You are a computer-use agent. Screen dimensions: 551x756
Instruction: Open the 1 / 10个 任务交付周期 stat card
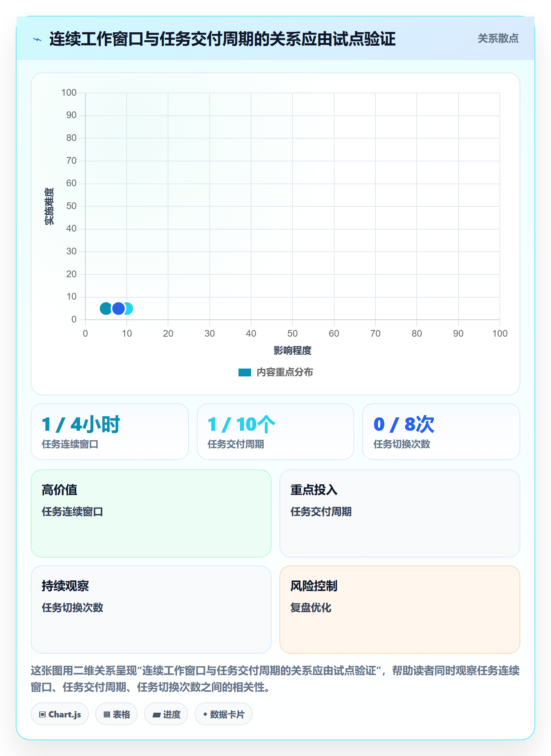pyautogui.click(x=275, y=432)
